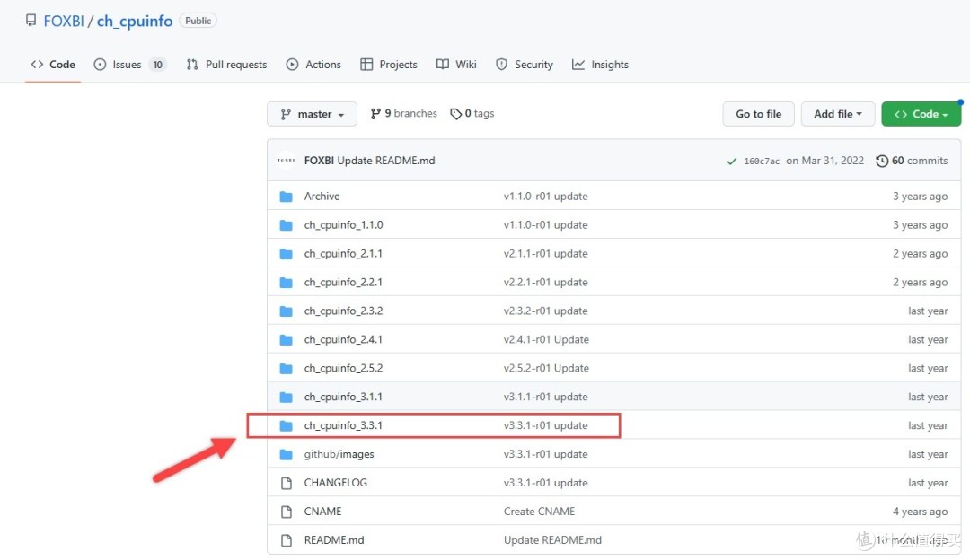Screen dimensions: 970x560
Task: Open the github/images folder
Action: pos(339,454)
